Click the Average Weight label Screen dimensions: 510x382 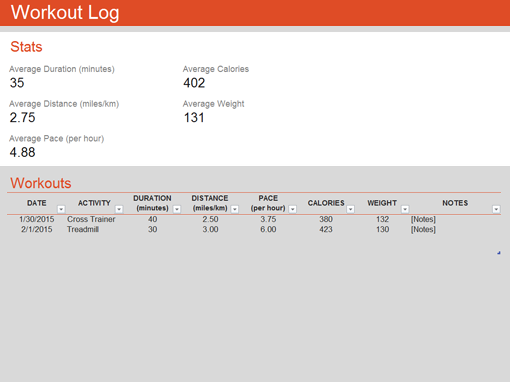point(213,104)
